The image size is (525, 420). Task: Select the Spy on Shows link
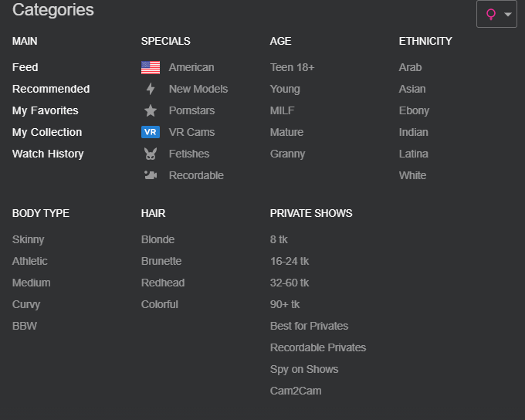[x=304, y=369]
